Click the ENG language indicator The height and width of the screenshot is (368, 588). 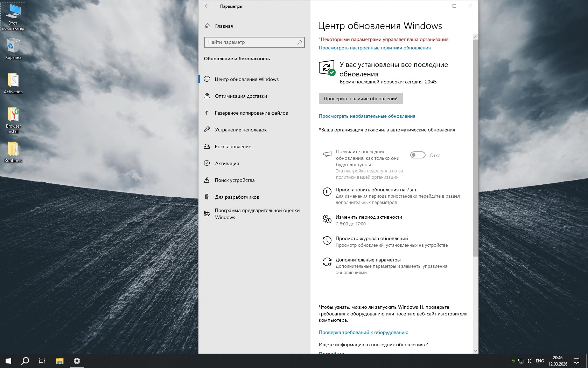pos(540,361)
